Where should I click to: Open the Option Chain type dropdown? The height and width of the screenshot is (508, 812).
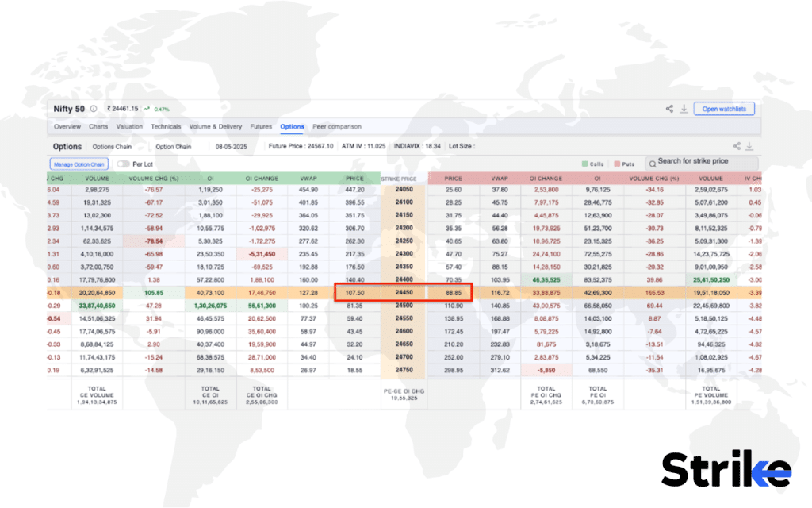[174, 147]
